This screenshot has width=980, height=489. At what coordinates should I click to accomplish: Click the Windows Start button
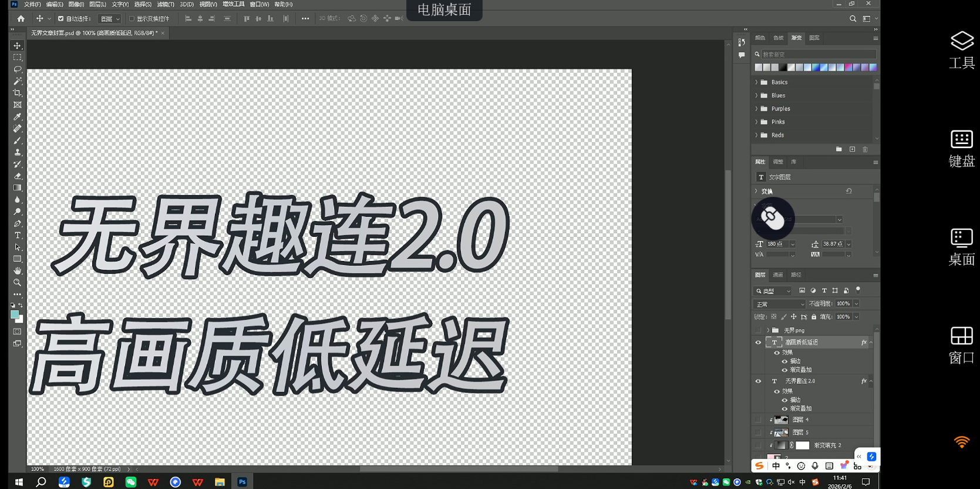click(19, 482)
